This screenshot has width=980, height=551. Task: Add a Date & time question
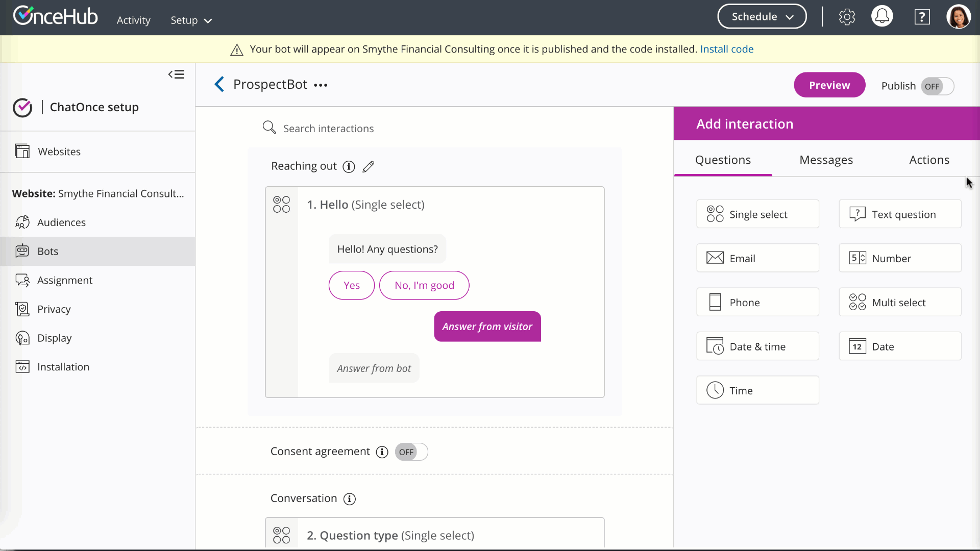tap(757, 346)
